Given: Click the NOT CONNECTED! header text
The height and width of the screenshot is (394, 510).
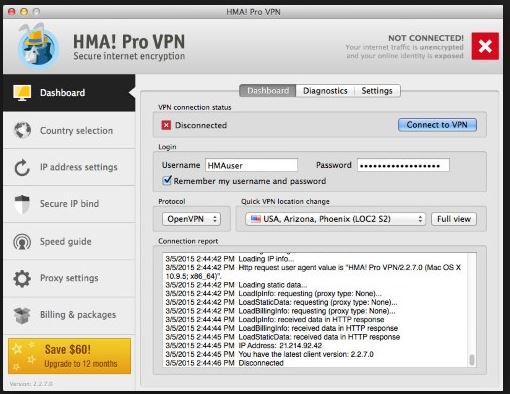Looking at the screenshot, I should (x=426, y=38).
